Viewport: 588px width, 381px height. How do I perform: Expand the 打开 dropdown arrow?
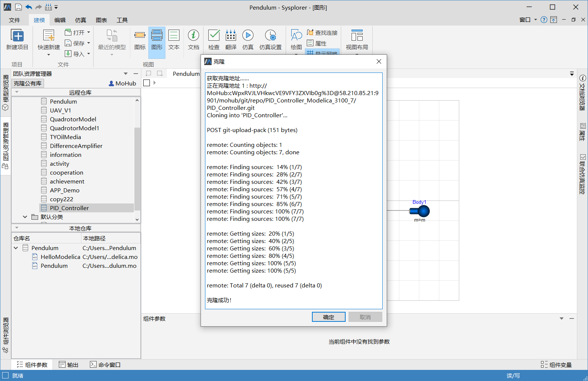[89, 32]
